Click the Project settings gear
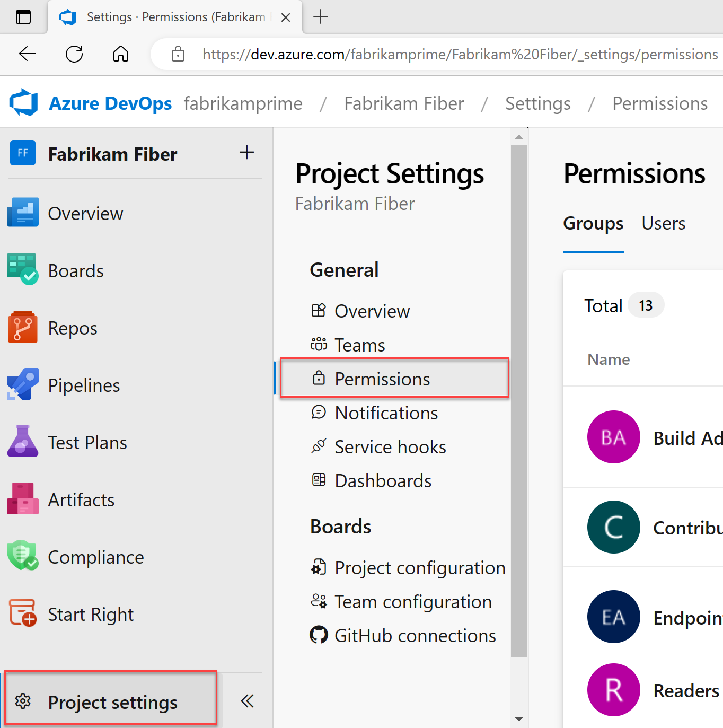723x728 pixels. [x=23, y=701]
